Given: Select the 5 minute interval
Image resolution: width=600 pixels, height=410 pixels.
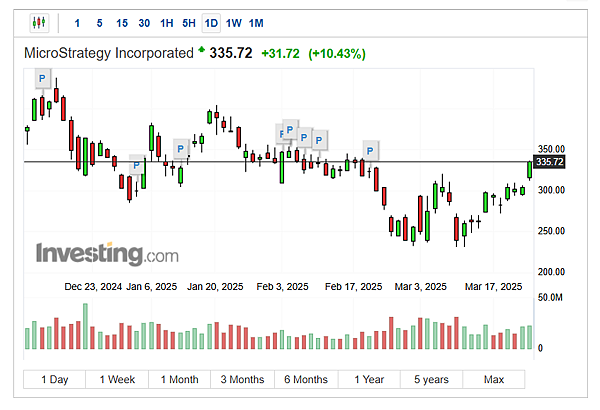Looking at the screenshot, I should point(99,23).
